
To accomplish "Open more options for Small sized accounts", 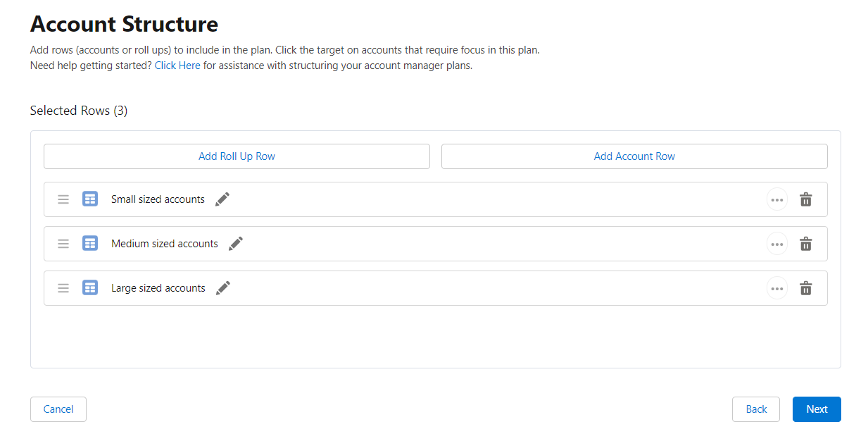I will (777, 199).
